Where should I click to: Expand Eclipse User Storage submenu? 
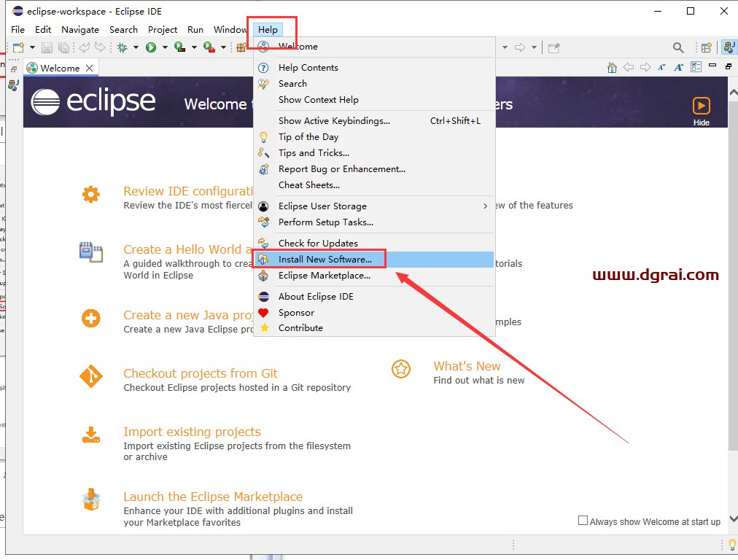point(374,206)
